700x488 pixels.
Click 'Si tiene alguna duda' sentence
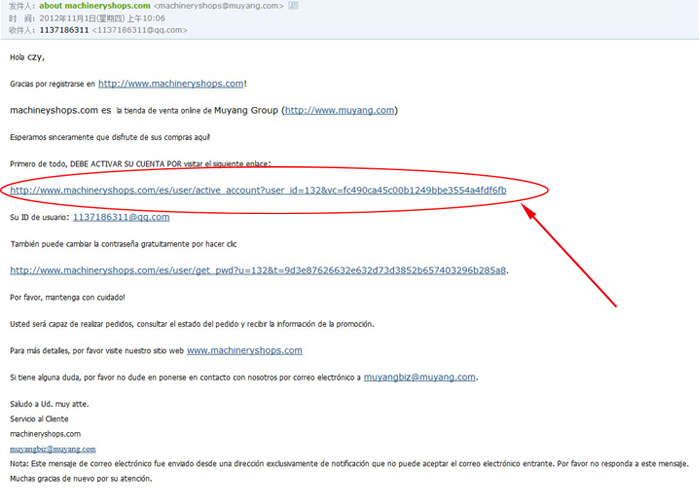coord(185,378)
